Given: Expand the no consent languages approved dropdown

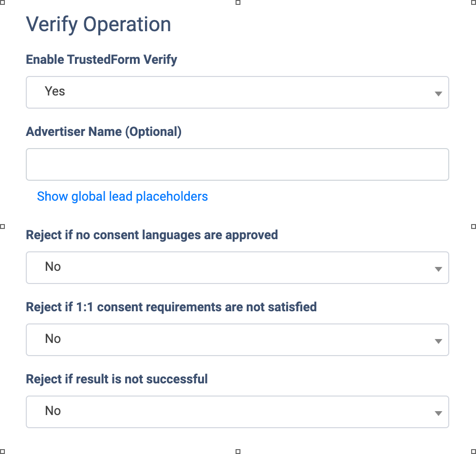Looking at the screenshot, I should 237,267.
